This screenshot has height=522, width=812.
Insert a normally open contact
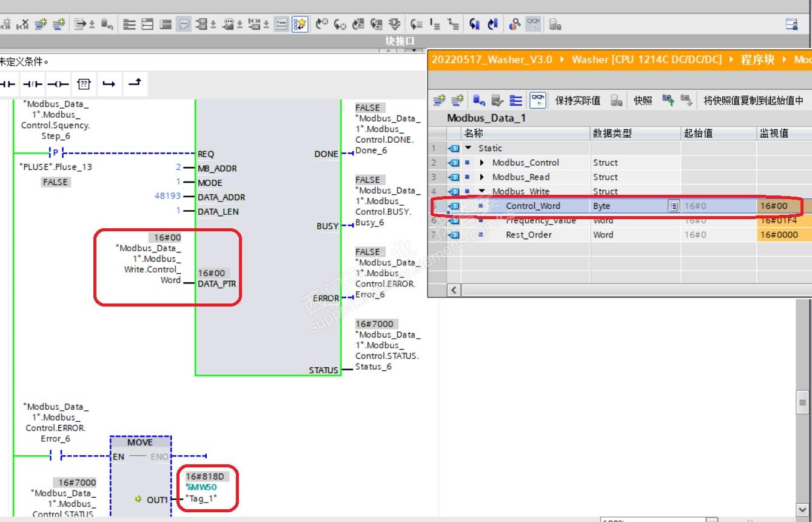[7, 83]
